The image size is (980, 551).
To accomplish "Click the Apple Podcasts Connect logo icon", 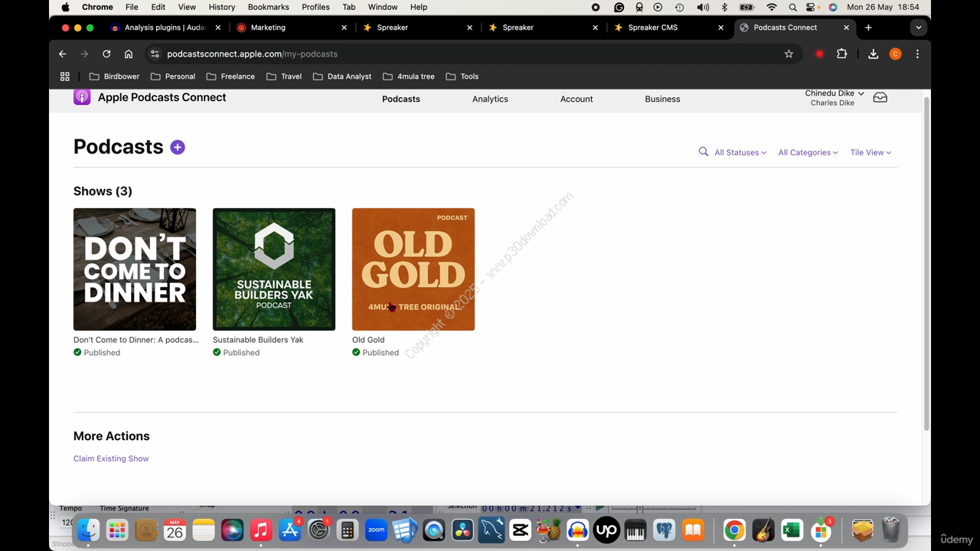I will (82, 97).
